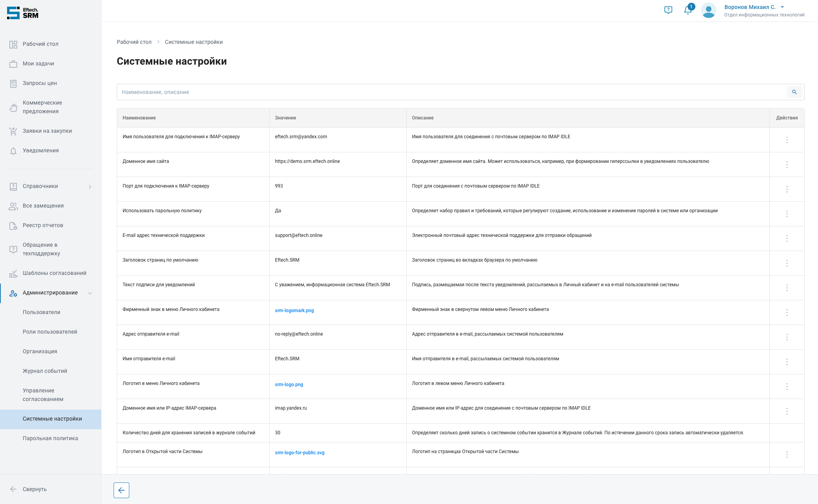This screenshot has height=504, width=818.
Task: Open actions menu for port 993 row
Action: (x=787, y=189)
